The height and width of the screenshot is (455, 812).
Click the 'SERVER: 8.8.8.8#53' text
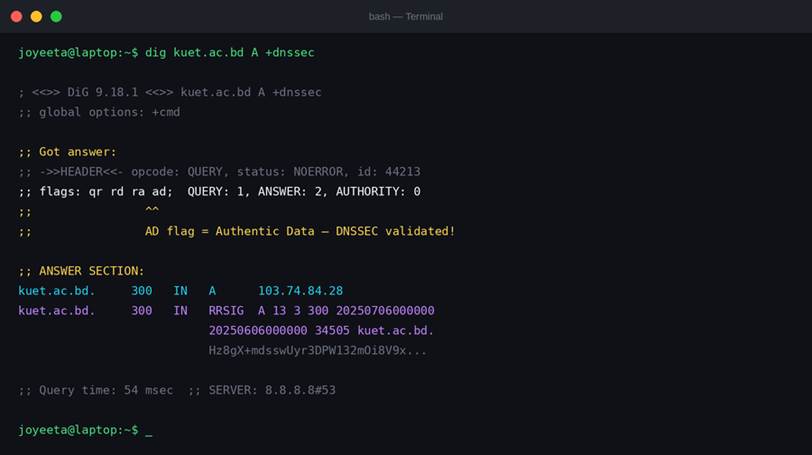(x=272, y=390)
